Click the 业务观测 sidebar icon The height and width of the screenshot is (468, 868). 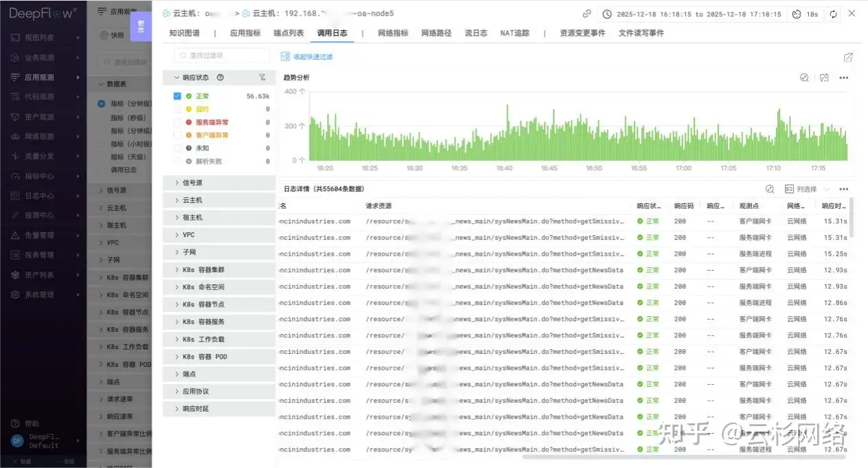[15, 58]
